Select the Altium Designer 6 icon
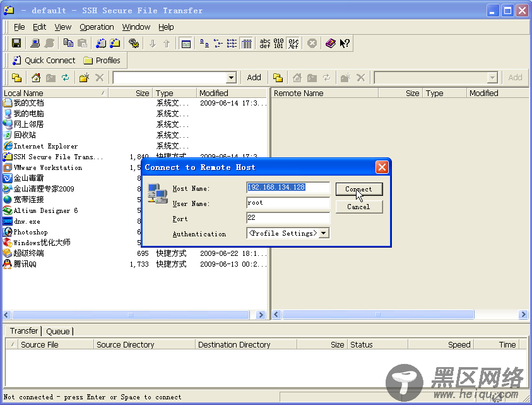 [8, 210]
